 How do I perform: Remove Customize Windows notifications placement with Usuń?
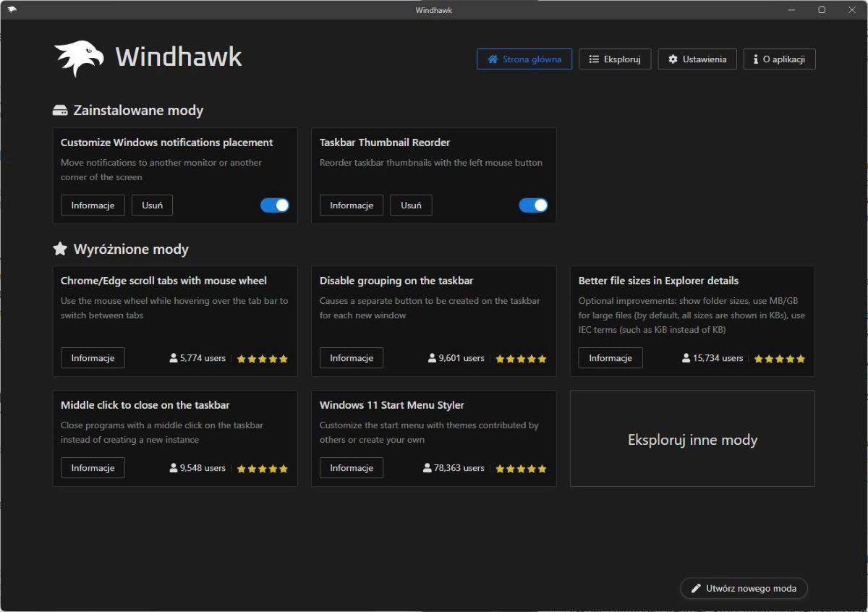click(x=152, y=205)
